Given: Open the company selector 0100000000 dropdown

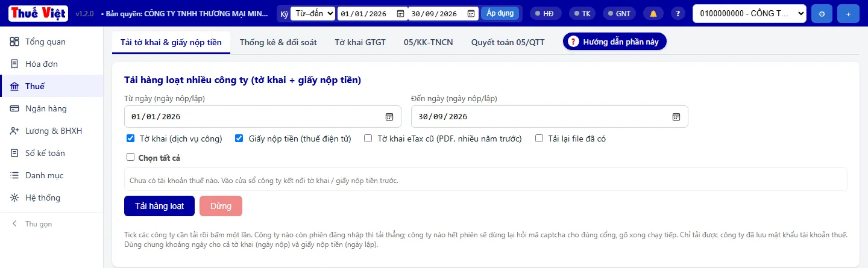Looking at the screenshot, I should [749, 13].
